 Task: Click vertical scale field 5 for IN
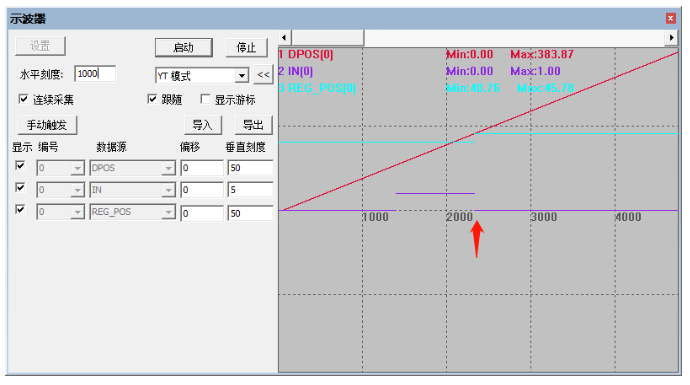(x=250, y=190)
